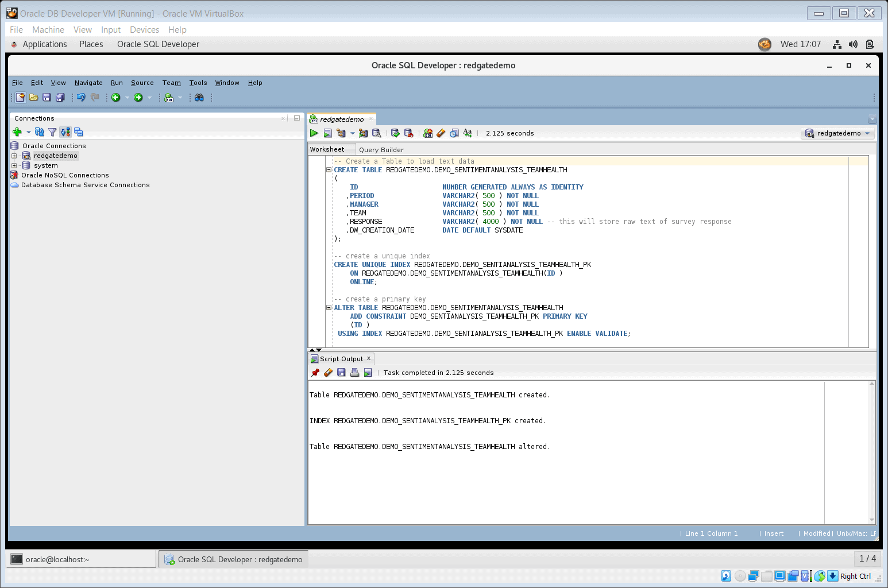This screenshot has height=588, width=888.
Task: Select the Script Output tab
Action: coord(341,359)
